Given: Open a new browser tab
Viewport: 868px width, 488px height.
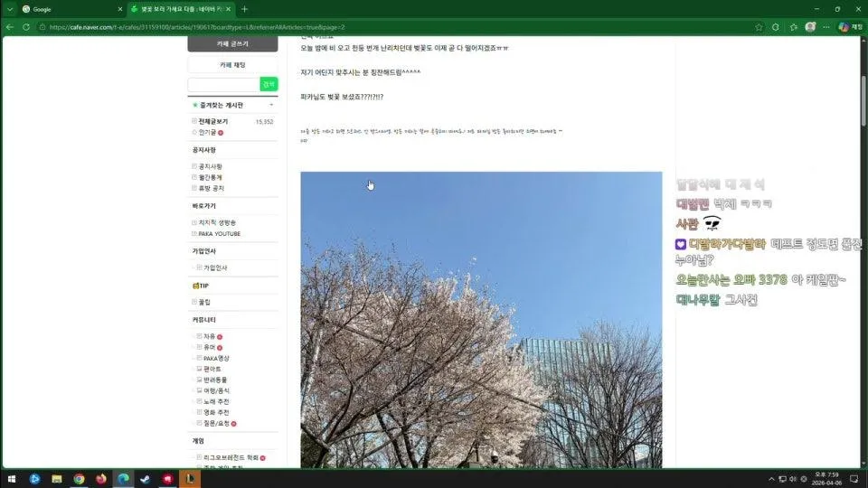Looking at the screenshot, I should point(244,9).
